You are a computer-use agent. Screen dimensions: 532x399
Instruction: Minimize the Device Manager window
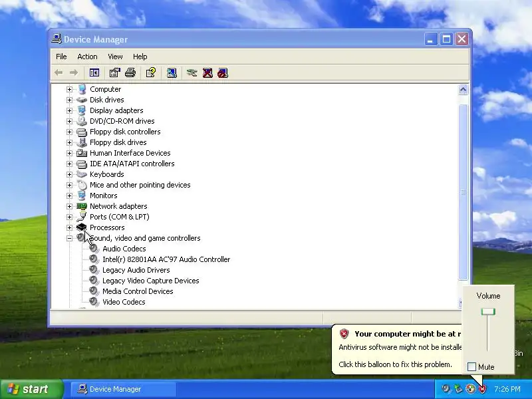click(431, 39)
